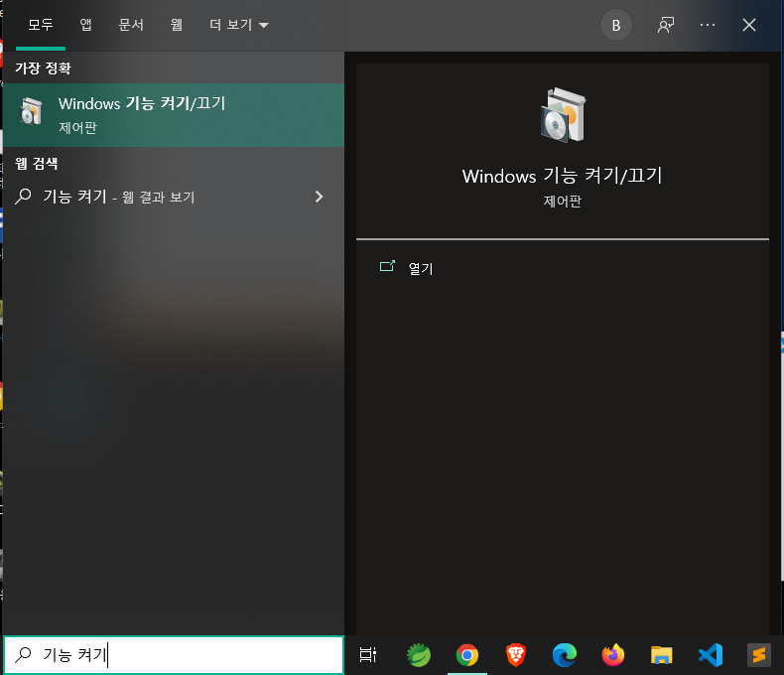Click the Windows features icon in best match
Image resolution: width=784 pixels, height=675 pixels.
pyautogui.click(x=31, y=111)
